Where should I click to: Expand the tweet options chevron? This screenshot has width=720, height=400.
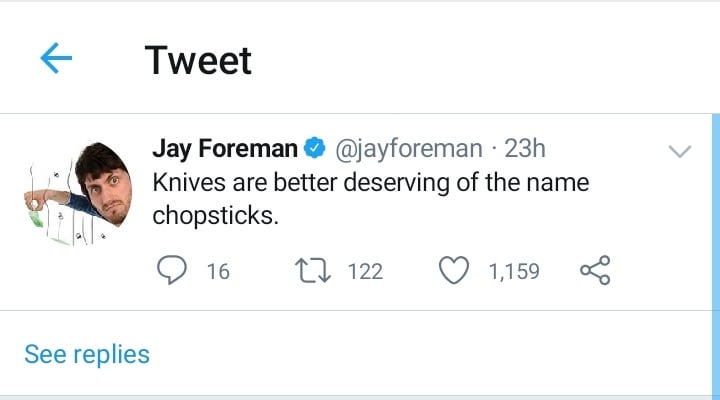point(680,152)
